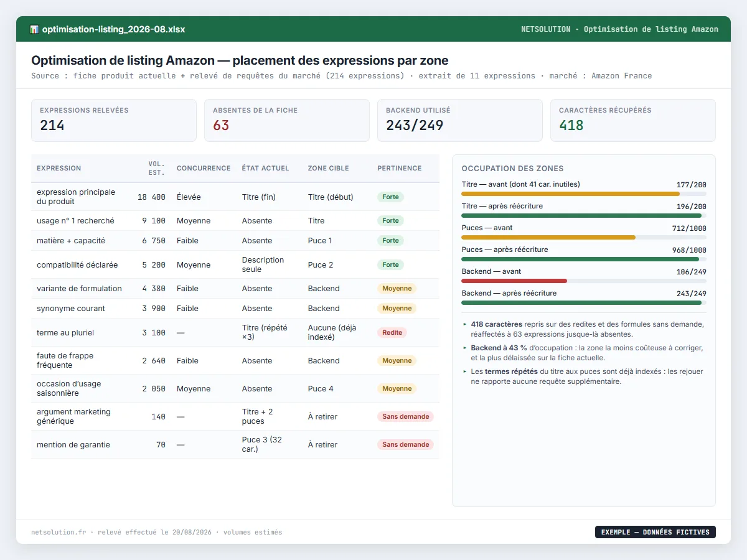The height and width of the screenshot is (560, 747).
Task: Click volume value 18 400
Action: 151,197
